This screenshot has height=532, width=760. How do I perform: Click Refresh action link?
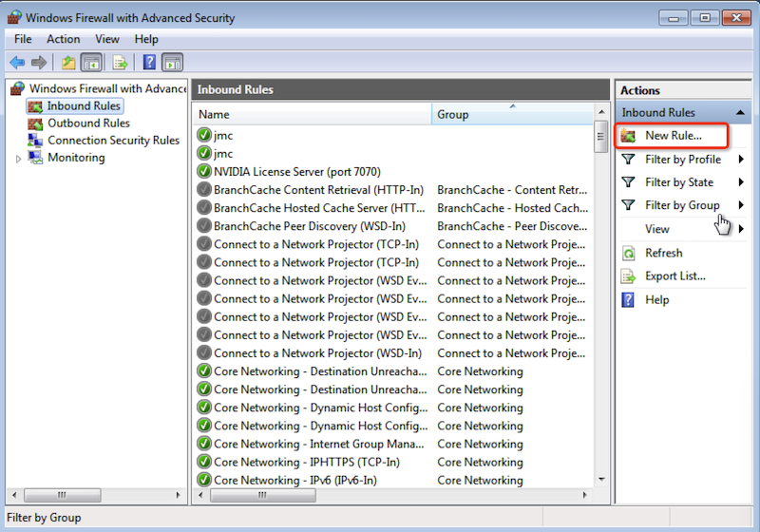(663, 253)
